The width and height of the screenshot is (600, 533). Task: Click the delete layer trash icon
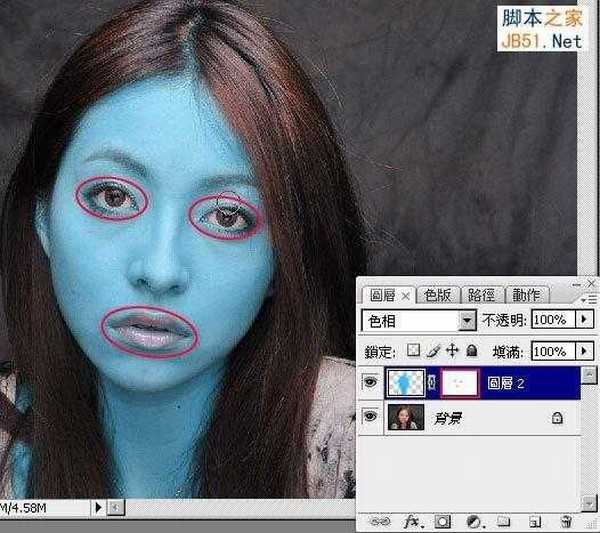click(x=566, y=521)
